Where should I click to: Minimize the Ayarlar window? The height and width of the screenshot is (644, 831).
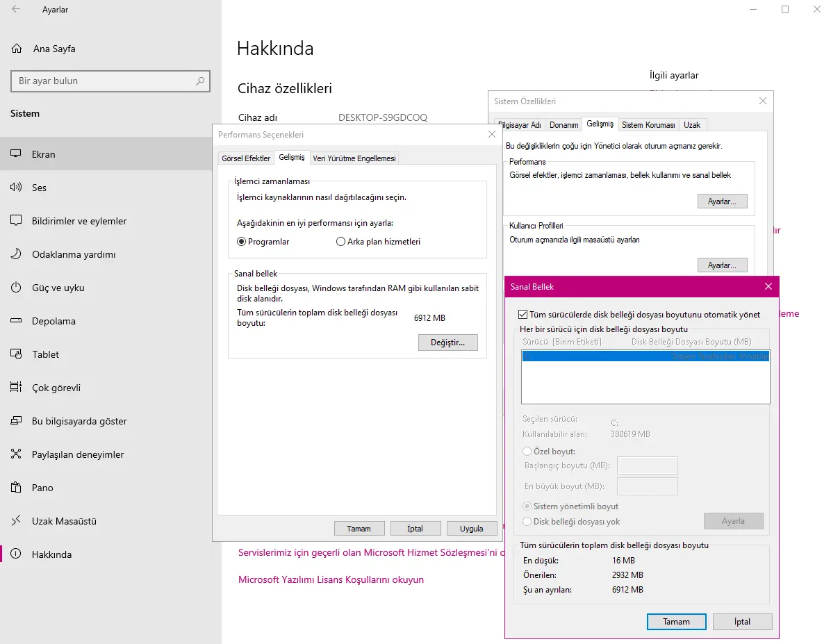point(753,9)
